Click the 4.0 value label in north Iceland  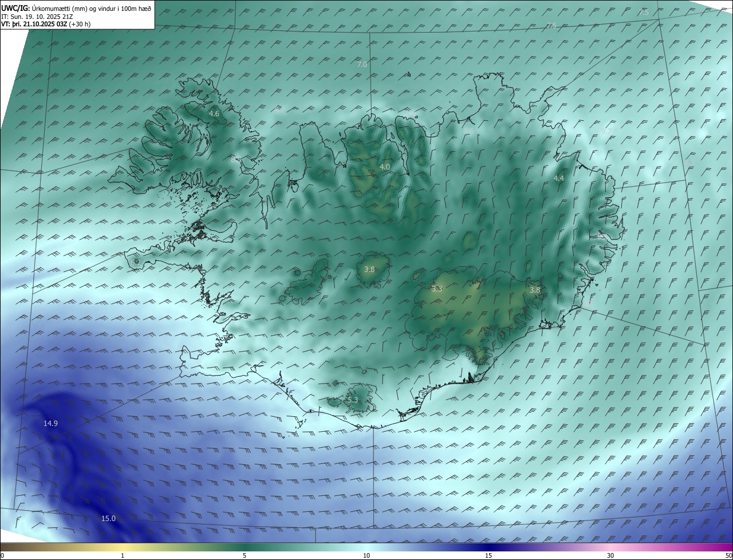click(385, 167)
